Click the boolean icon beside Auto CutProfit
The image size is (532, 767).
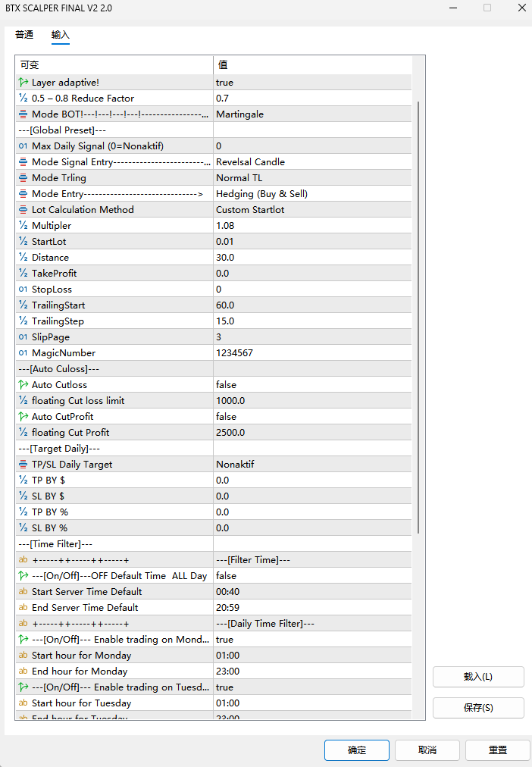23,417
